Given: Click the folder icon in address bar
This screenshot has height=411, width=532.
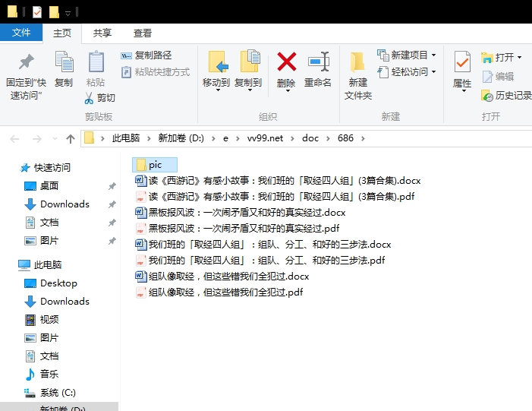Looking at the screenshot, I should pos(90,138).
